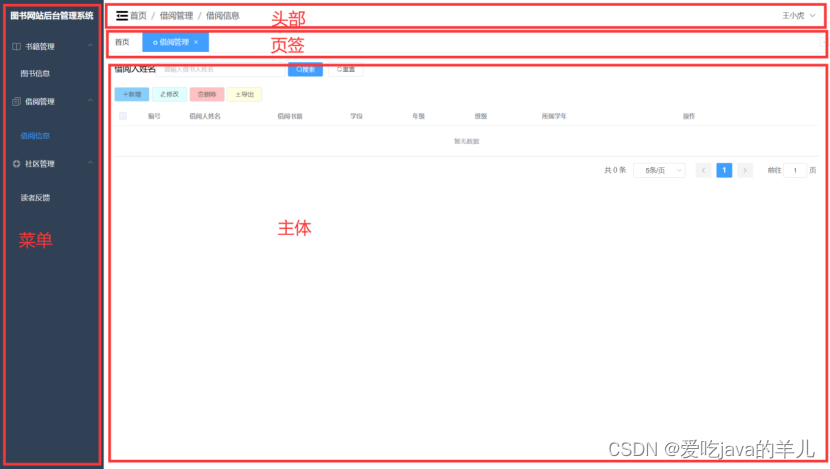Go to previous page arrow

click(x=703, y=170)
